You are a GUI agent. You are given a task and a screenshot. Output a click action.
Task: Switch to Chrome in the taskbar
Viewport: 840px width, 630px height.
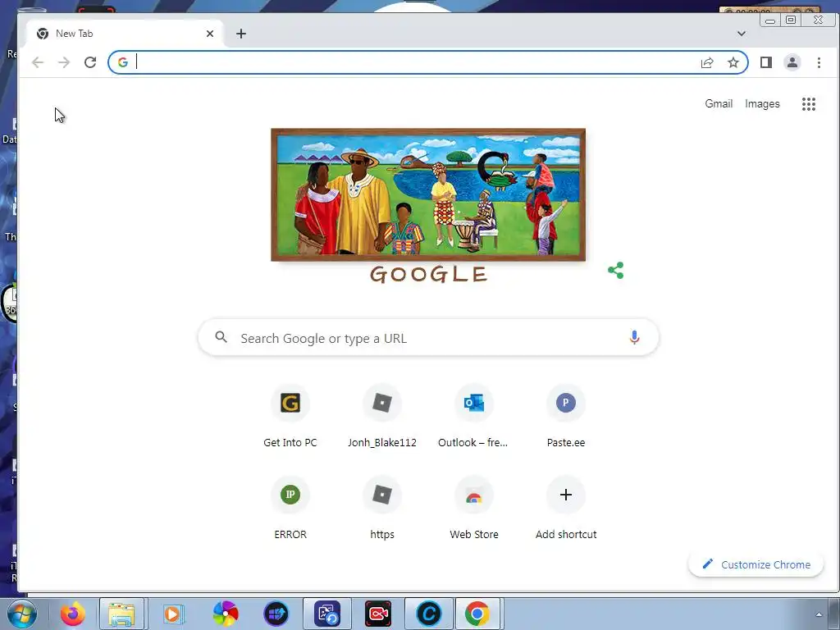click(x=477, y=614)
